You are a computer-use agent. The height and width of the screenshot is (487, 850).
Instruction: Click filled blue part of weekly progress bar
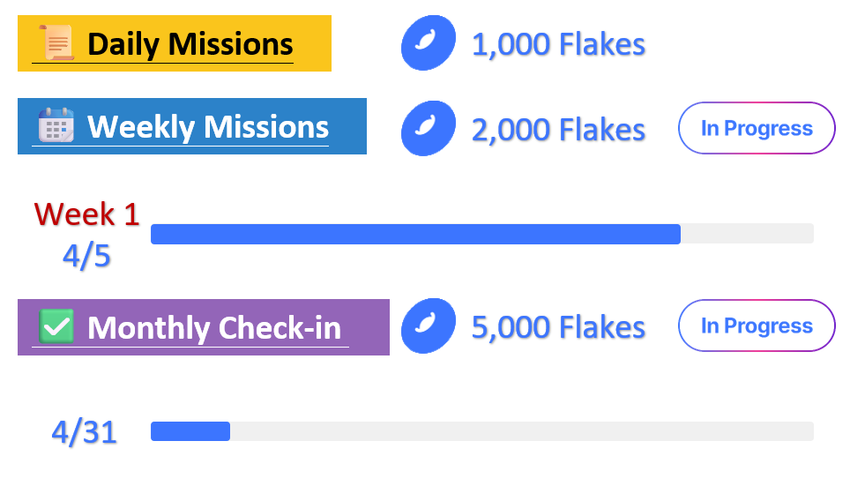[415, 234]
